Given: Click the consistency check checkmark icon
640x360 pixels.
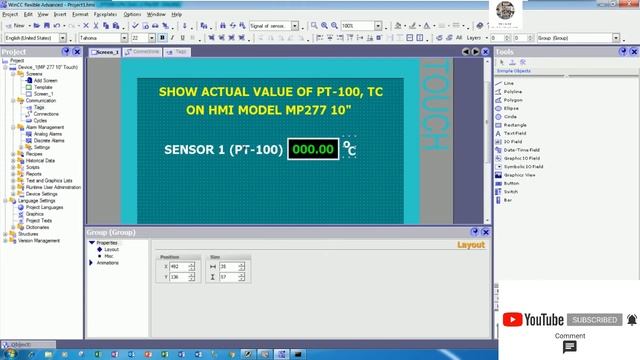Looking at the screenshot, I should [135, 26].
